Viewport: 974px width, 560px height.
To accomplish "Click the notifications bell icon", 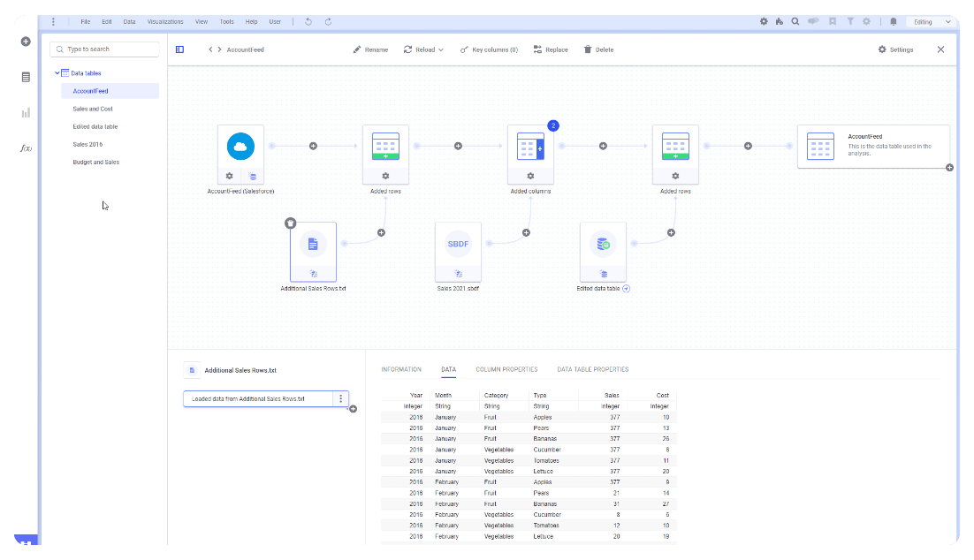I will [x=894, y=21].
